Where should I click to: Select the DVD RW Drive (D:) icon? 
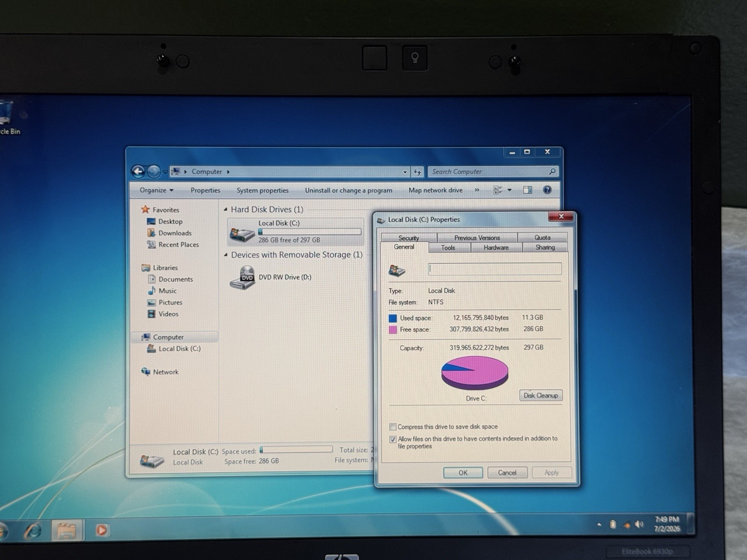243,277
